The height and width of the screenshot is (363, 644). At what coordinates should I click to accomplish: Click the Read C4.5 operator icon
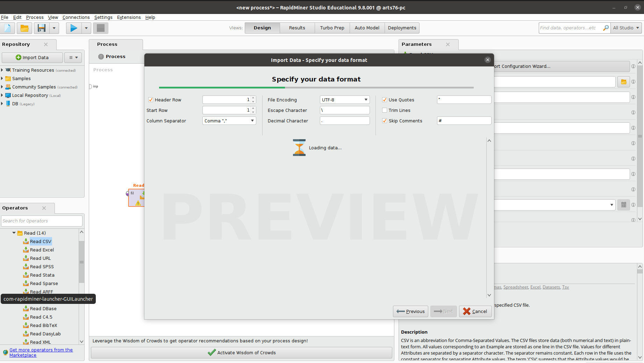[26, 317]
